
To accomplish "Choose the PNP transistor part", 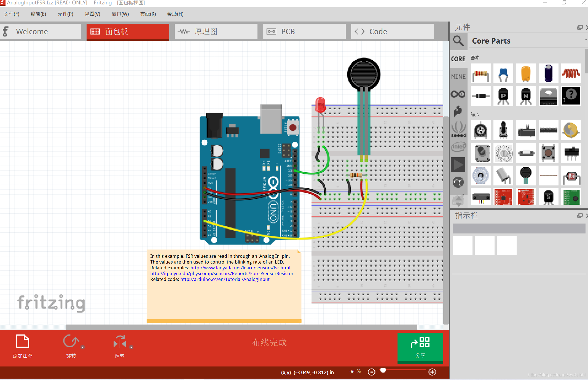I will (503, 96).
